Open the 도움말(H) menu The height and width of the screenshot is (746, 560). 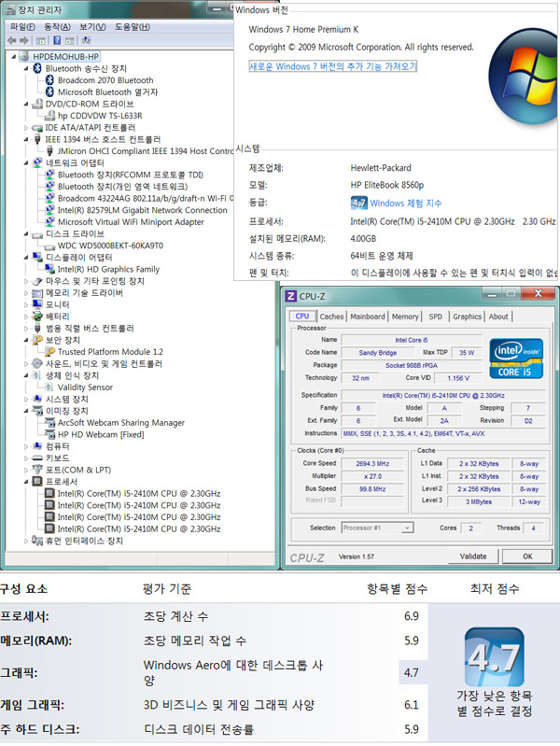pyautogui.click(x=133, y=27)
